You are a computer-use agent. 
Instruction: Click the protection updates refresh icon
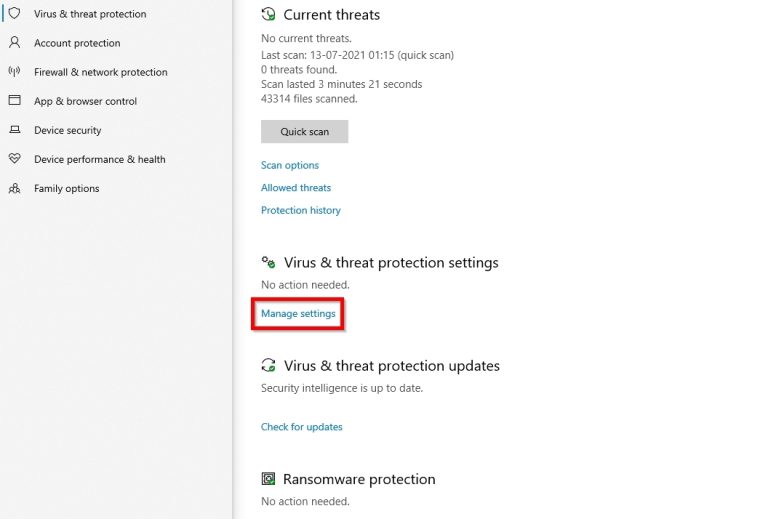click(268, 366)
